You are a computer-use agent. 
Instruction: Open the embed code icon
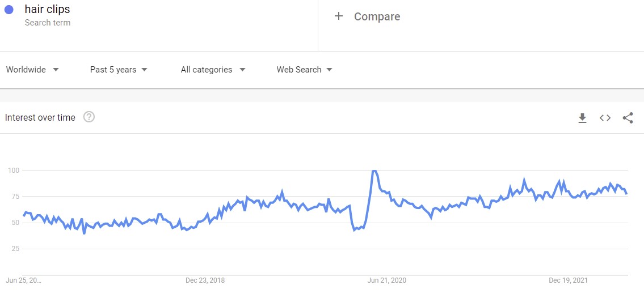[x=605, y=118]
